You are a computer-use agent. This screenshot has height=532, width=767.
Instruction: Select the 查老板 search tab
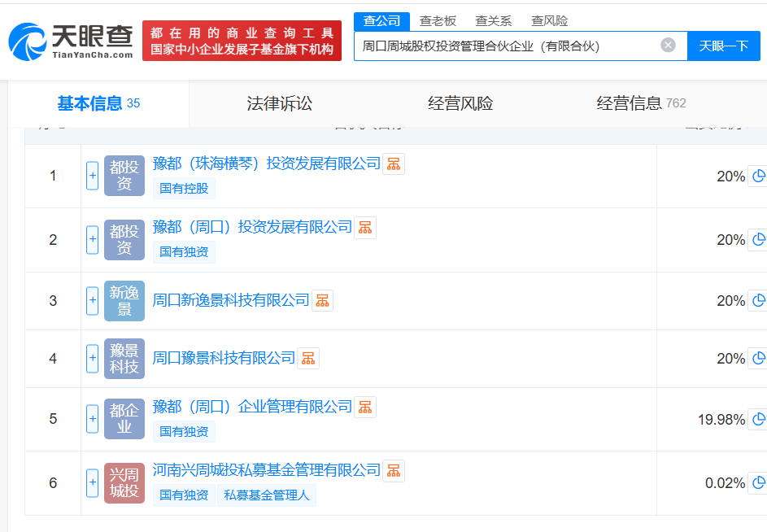point(438,21)
